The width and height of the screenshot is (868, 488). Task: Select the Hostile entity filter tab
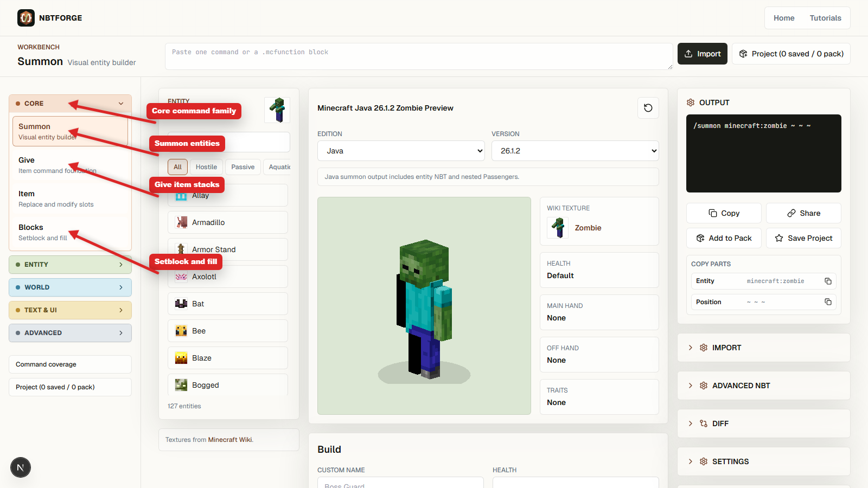[206, 167]
